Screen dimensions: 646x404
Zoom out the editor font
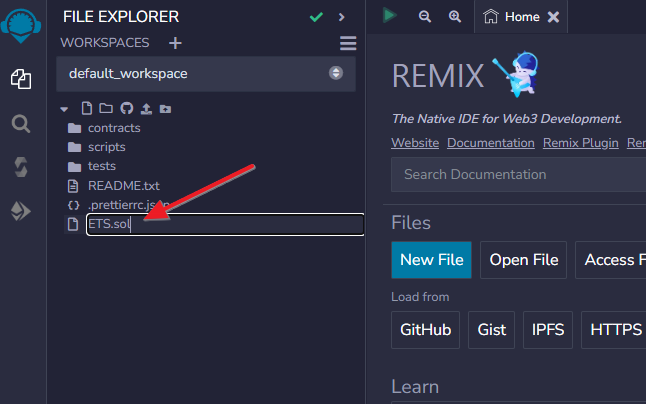click(424, 16)
